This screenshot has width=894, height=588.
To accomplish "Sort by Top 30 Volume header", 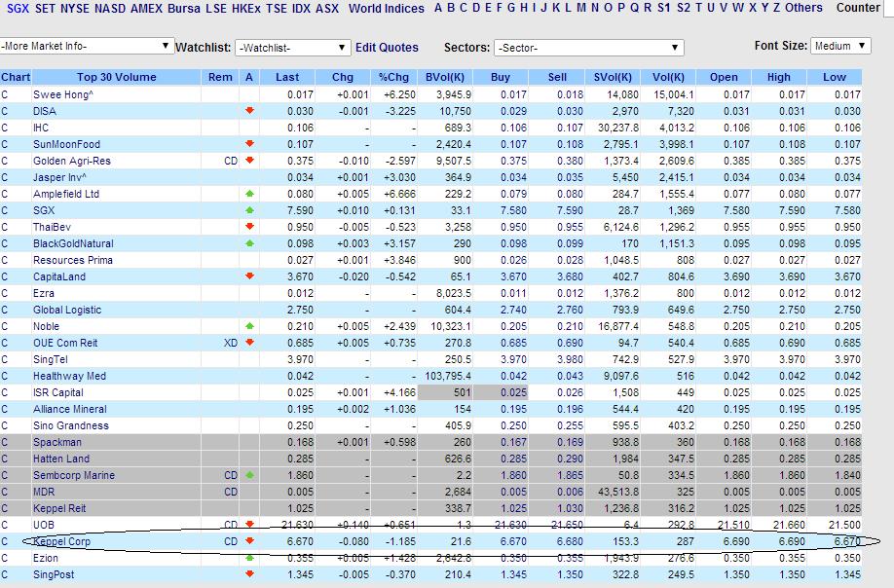I will click(x=116, y=77).
